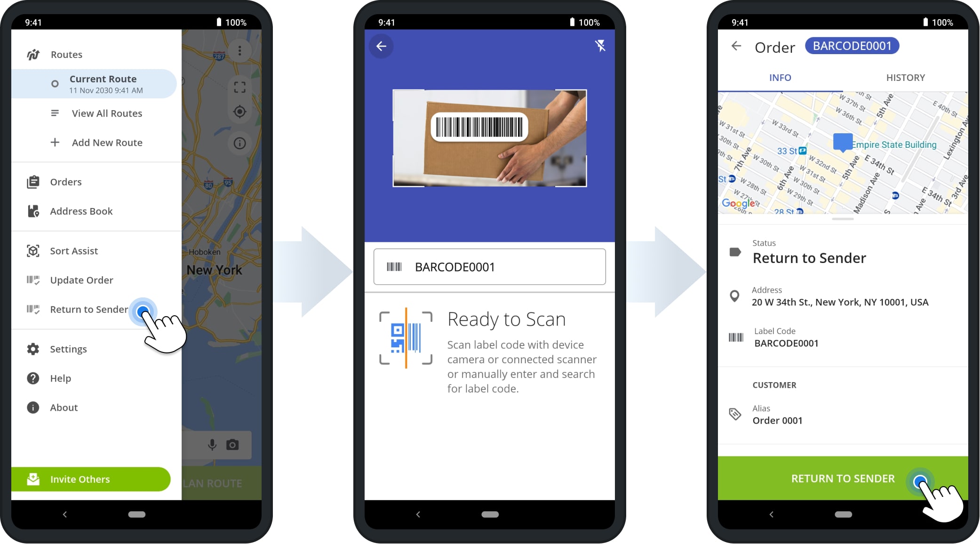980x544 pixels.
Task: Toggle Help menu item visibility
Action: pos(61,378)
